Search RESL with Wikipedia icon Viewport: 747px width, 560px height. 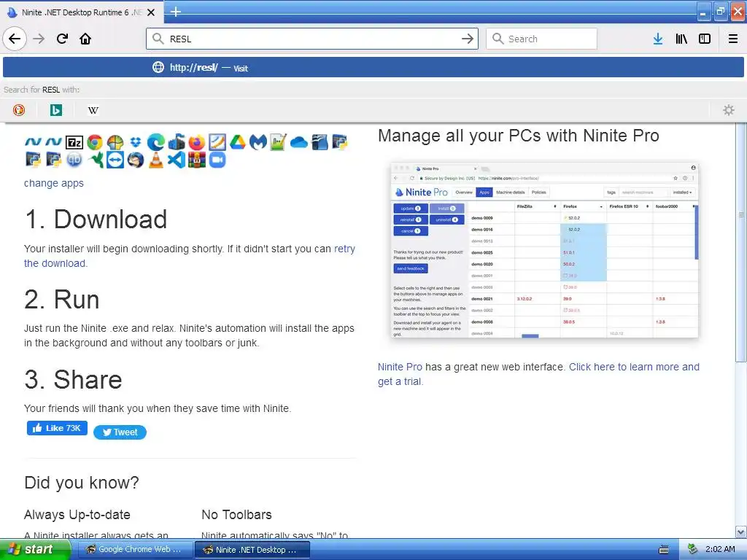(93, 110)
